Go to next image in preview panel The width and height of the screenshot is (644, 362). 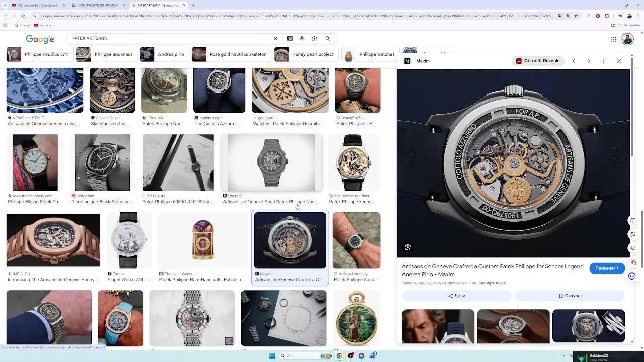tap(589, 61)
